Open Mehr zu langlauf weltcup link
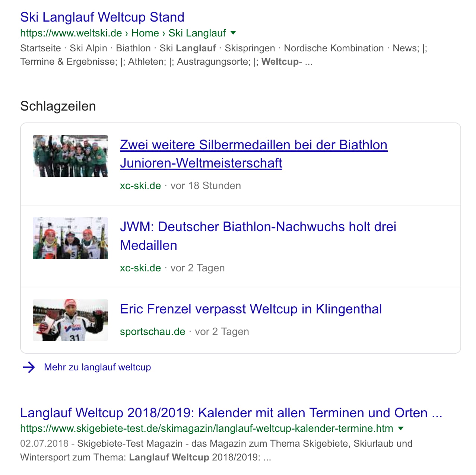This screenshot has width=476, height=475. tap(98, 367)
